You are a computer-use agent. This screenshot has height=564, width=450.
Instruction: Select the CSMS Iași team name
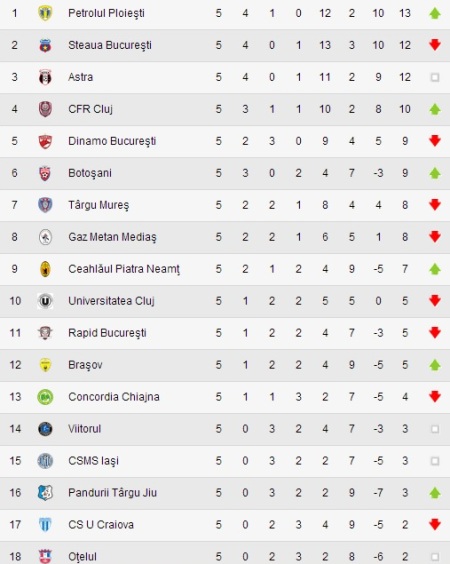(x=93, y=461)
